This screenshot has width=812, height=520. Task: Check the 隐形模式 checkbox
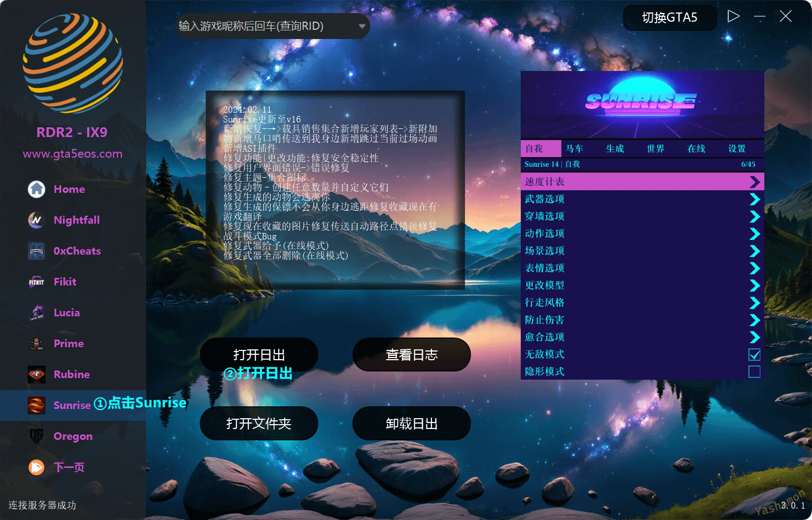point(755,372)
